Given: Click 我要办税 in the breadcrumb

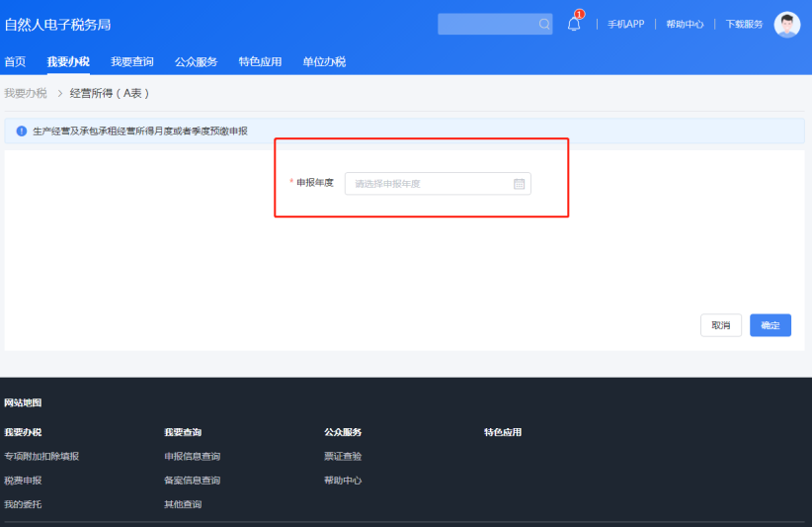Looking at the screenshot, I should (x=26, y=93).
